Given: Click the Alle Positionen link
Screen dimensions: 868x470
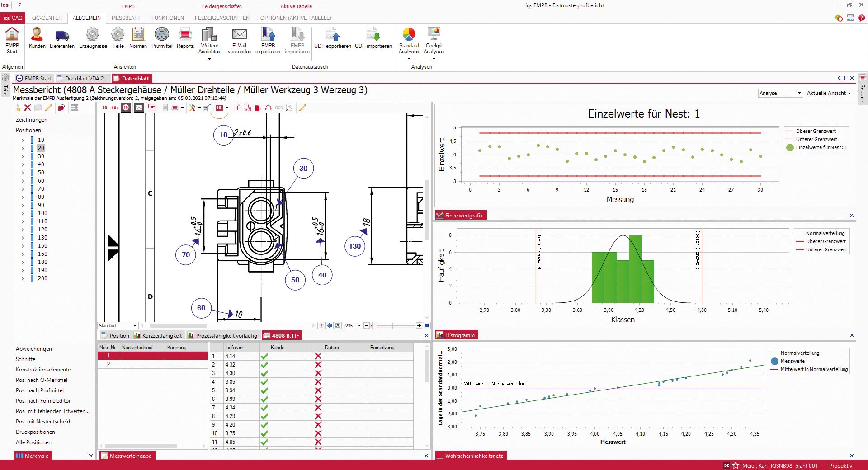Looking at the screenshot, I should tap(33, 442).
